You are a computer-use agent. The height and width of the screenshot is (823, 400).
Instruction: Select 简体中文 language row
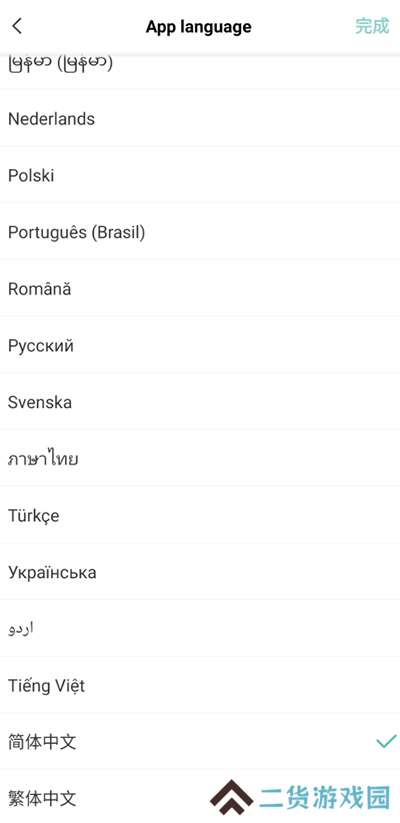[200, 742]
